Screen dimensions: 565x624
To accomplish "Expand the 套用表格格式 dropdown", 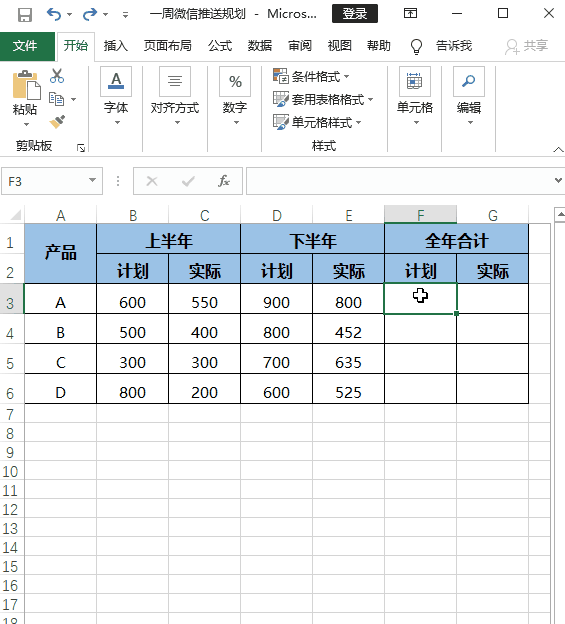I will 323,99.
